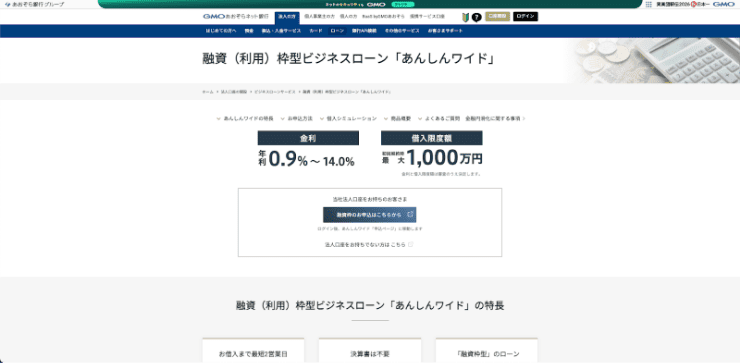Click the 当社法人口座をお持ちのお客さま text
Viewport: 740px width, 363px height.
pyautogui.click(x=370, y=199)
